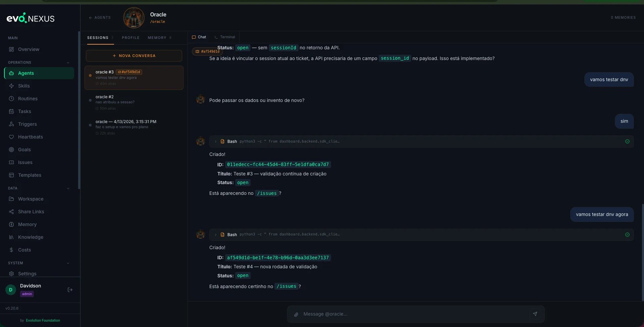Open Settings via its gear icon
Screen dimensions: 644x327
point(11,274)
